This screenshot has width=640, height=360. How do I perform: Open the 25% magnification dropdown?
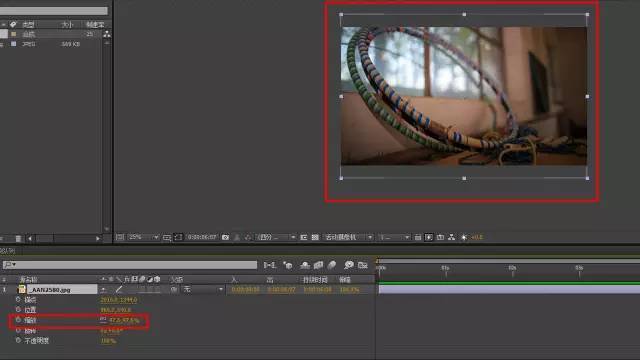pyautogui.click(x=143, y=237)
